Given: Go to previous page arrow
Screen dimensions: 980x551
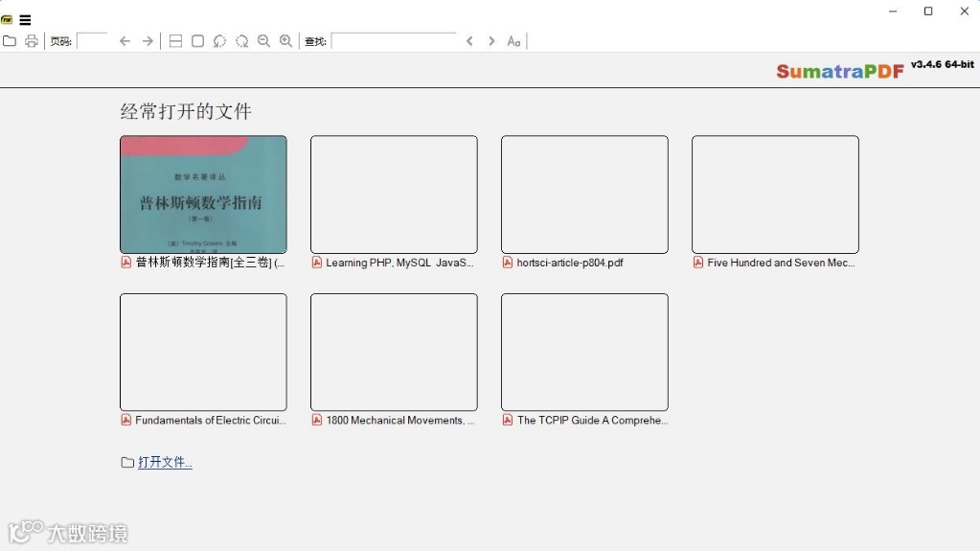Looking at the screenshot, I should click(125, 41).
